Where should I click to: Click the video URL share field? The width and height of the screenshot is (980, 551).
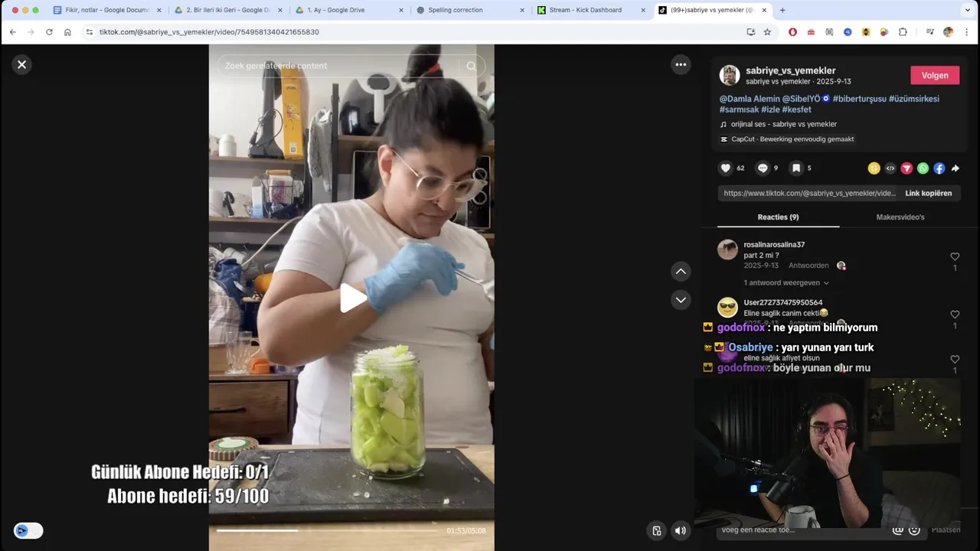808,194
